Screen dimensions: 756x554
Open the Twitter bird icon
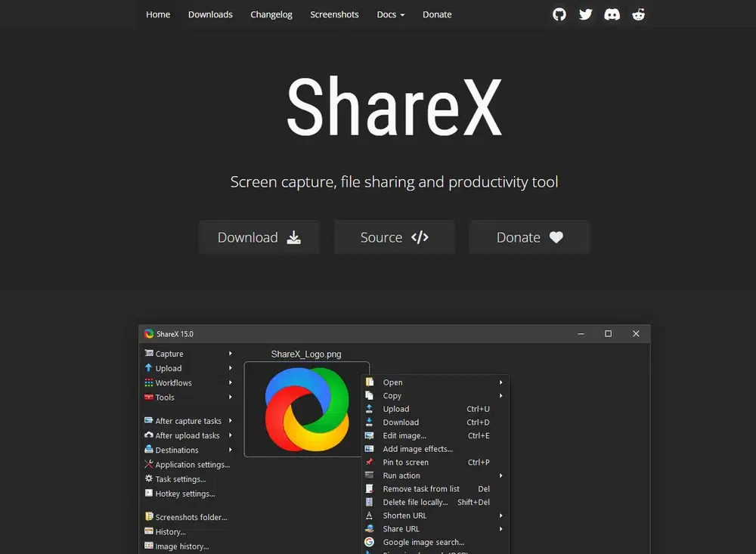tap(586, 14)
